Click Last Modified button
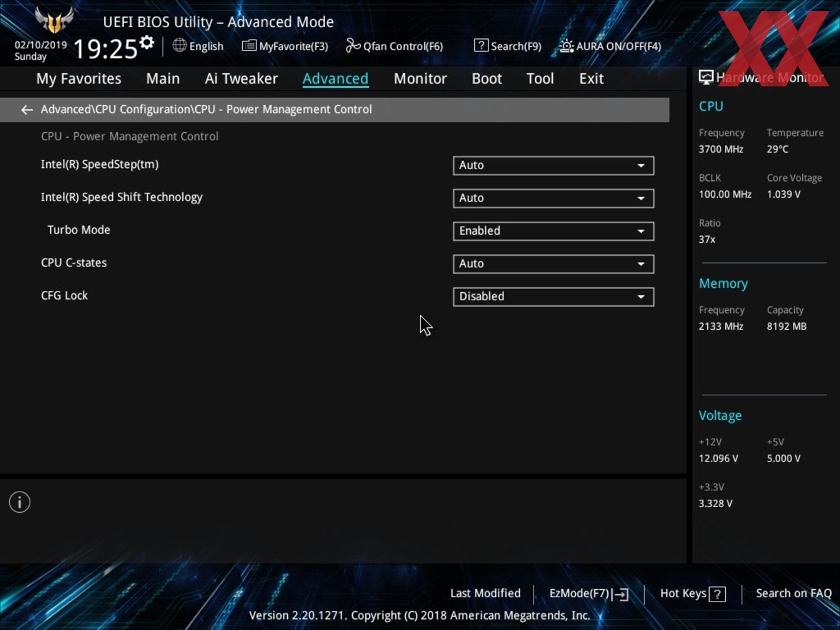This screenshot has height=630, width=840. (x=485, y=593)
